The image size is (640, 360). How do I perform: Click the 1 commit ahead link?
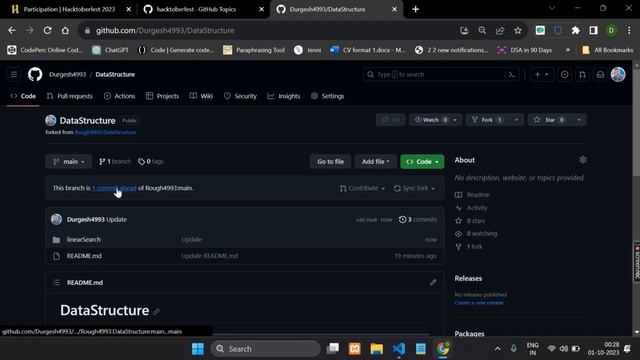coord(114,188)
